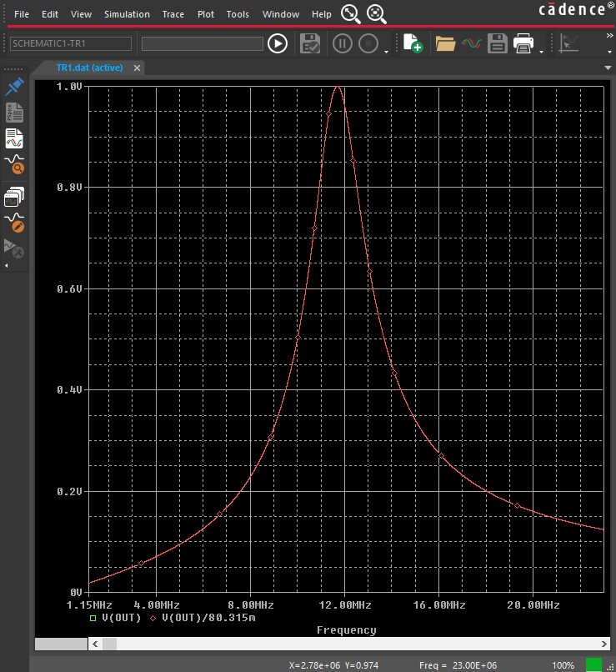This screenshot has width=616, height=672.
Task: Open toolbar options dropdown arrow at far right
Action: [609, 52]
